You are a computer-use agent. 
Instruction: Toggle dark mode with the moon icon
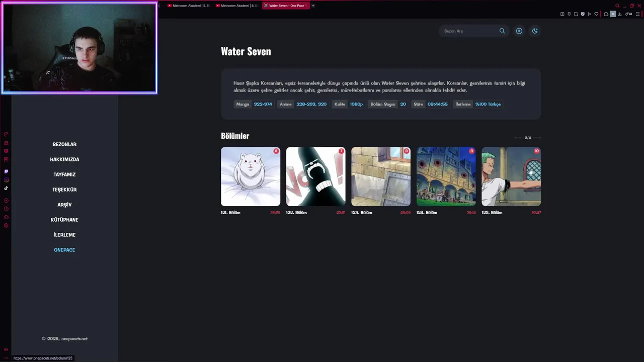(x=535, y=31)
